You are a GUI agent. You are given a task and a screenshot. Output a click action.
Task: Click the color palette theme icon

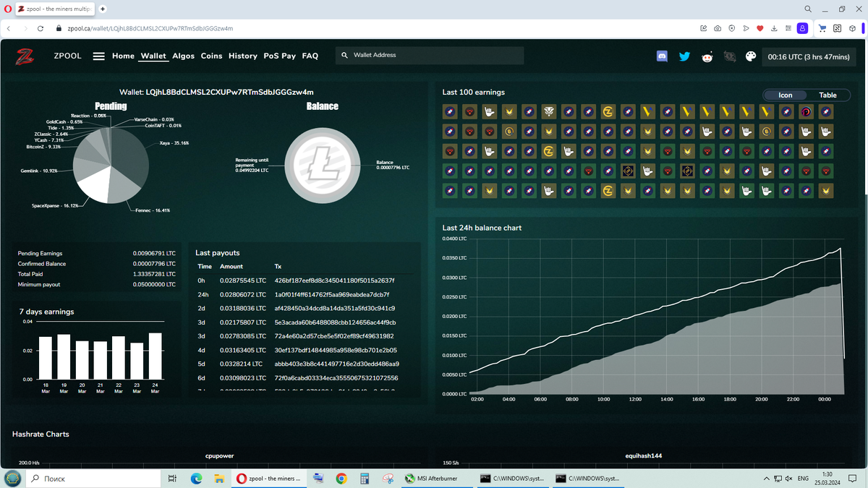pos(750,56)
